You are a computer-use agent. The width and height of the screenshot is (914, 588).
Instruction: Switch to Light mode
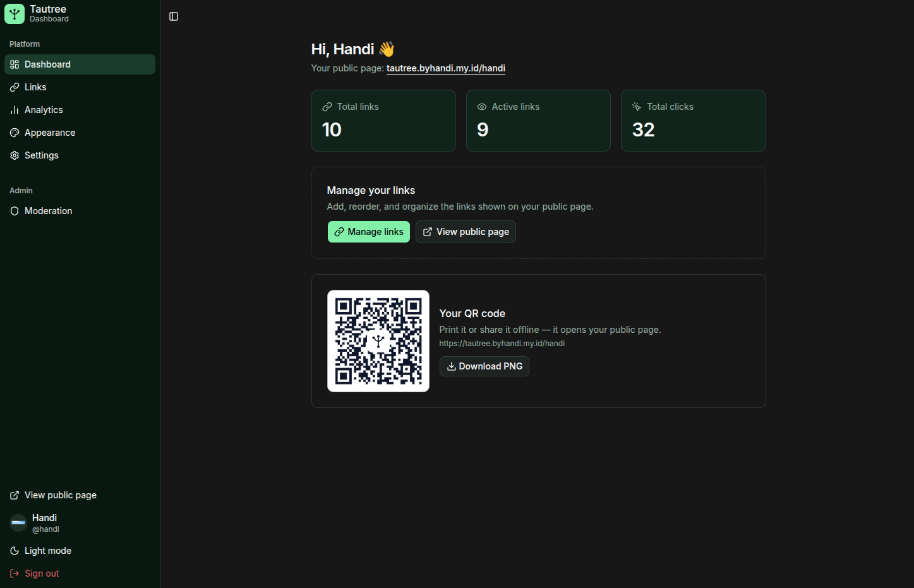click(80, 551)
